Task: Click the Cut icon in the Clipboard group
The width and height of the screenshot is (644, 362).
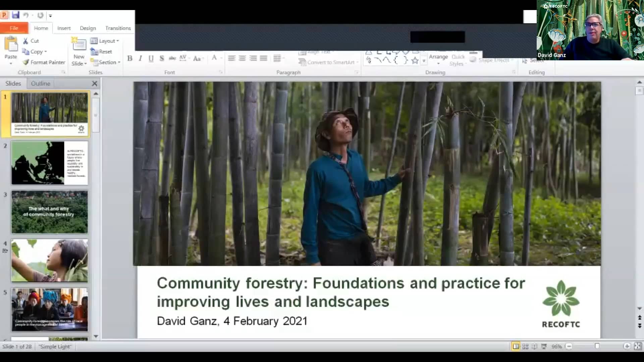Action: pyautogui.click(x=26, y=40)
